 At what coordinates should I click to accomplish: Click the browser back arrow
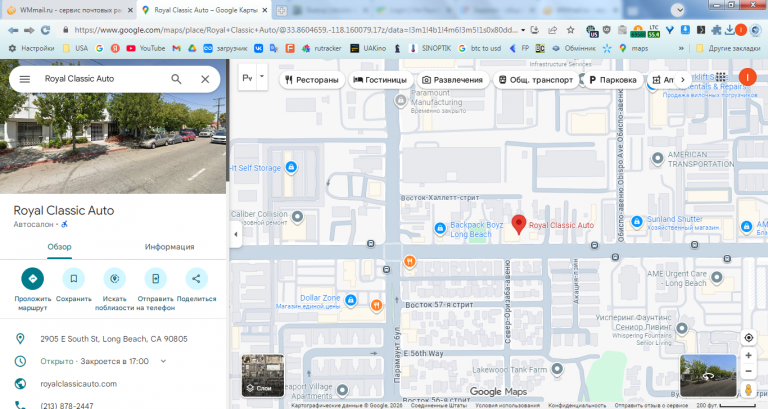click(13, 30)
